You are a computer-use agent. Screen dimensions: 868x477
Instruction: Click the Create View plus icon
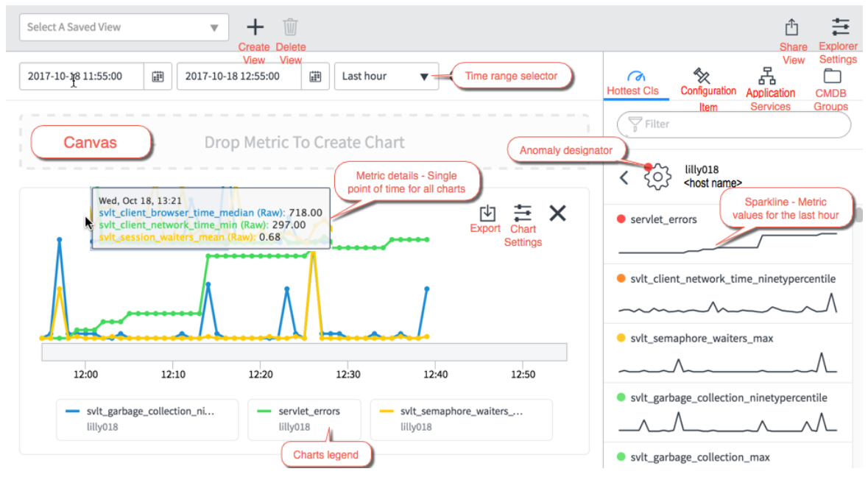tap(255, 26)
